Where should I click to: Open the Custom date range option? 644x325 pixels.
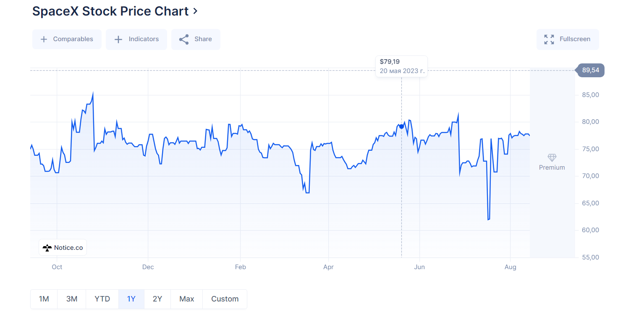(x=225, y=299)
